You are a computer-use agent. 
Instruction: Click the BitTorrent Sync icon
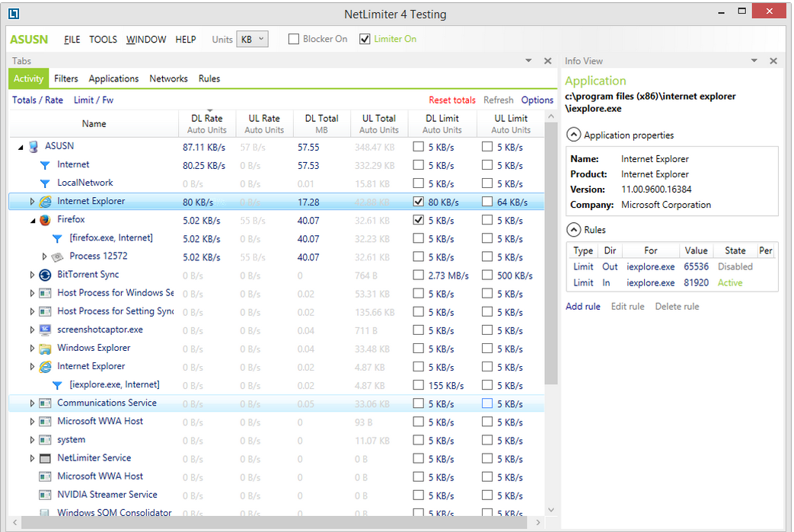coord(45,275)
